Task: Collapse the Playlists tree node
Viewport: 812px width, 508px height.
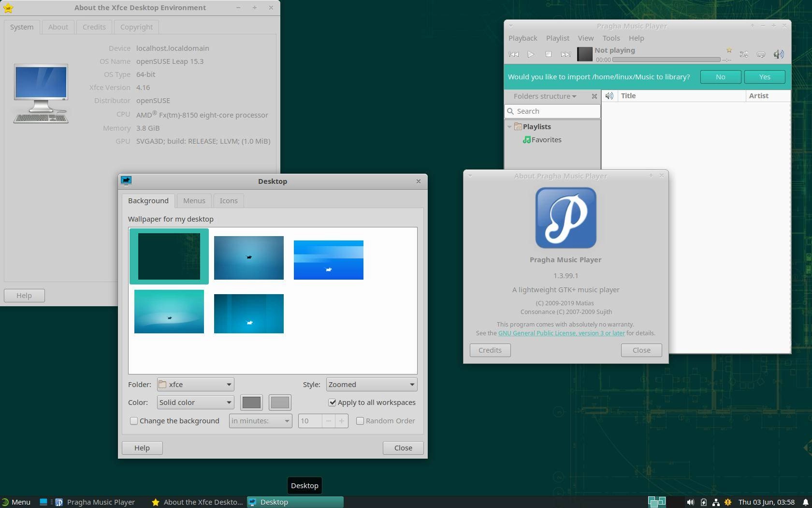Action: [509, 127]
